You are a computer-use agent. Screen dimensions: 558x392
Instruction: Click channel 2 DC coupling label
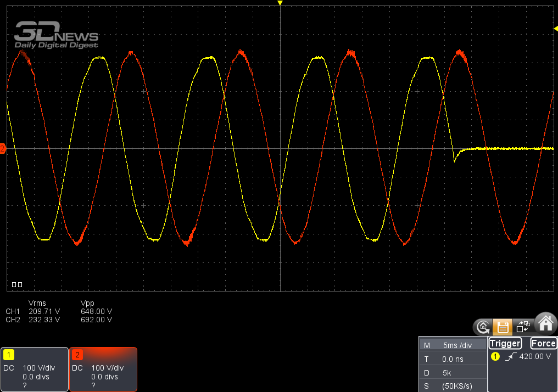77,368
